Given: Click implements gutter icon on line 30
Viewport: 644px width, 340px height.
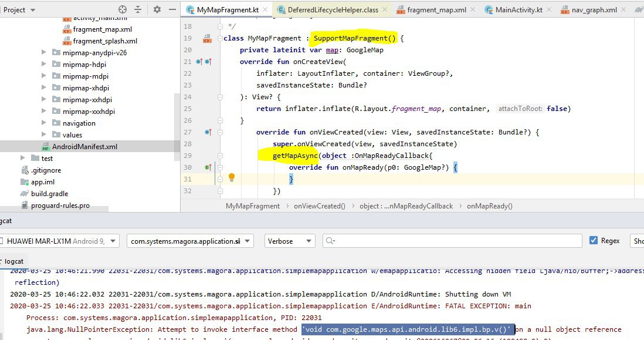Looking at the screenshot, I should pos(208,167).
